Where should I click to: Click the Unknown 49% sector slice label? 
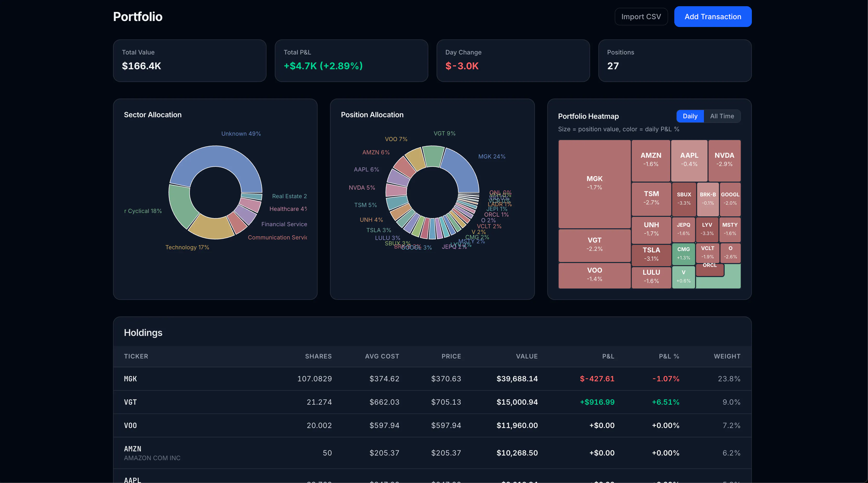[x=241, y=134]
